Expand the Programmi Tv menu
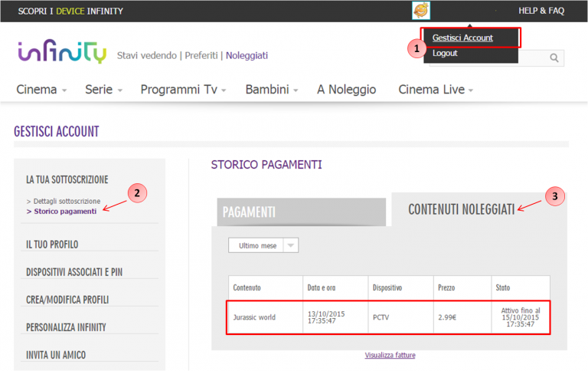The height and width of the screenshot is (371, 588). pos(183,90)
